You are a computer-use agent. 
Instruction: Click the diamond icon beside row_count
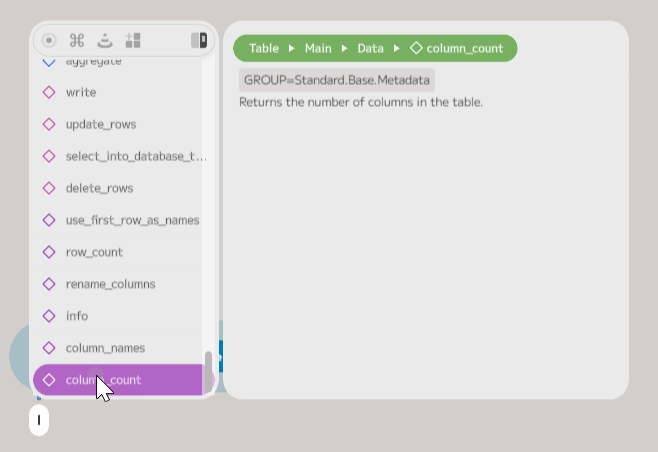coord(49,252)
